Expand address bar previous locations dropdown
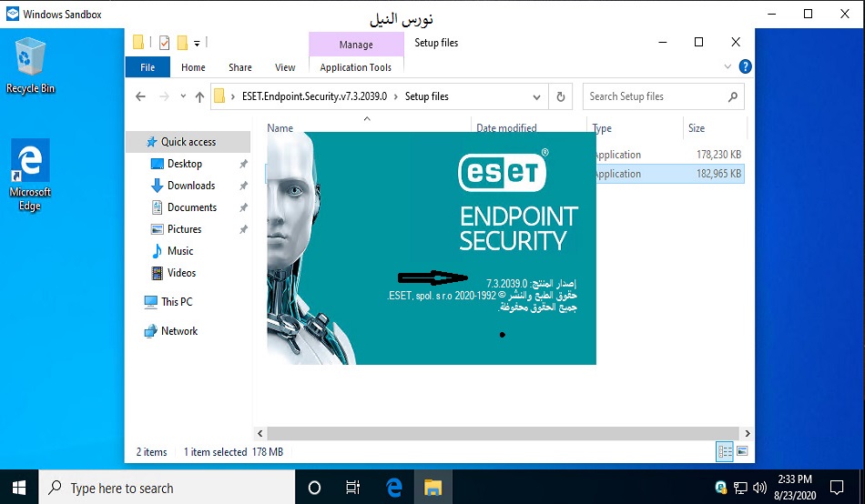Screen dimensions: 865x504 coord(537,96)
